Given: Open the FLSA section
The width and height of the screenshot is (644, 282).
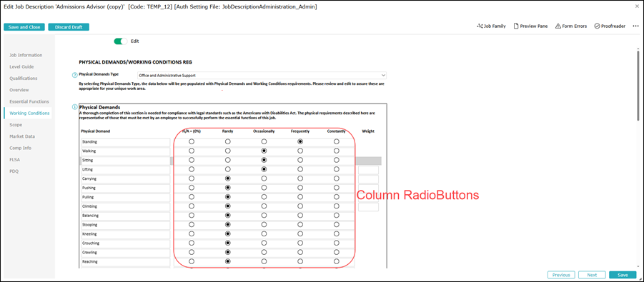Looking at the screenshot, I should point(15,159).
